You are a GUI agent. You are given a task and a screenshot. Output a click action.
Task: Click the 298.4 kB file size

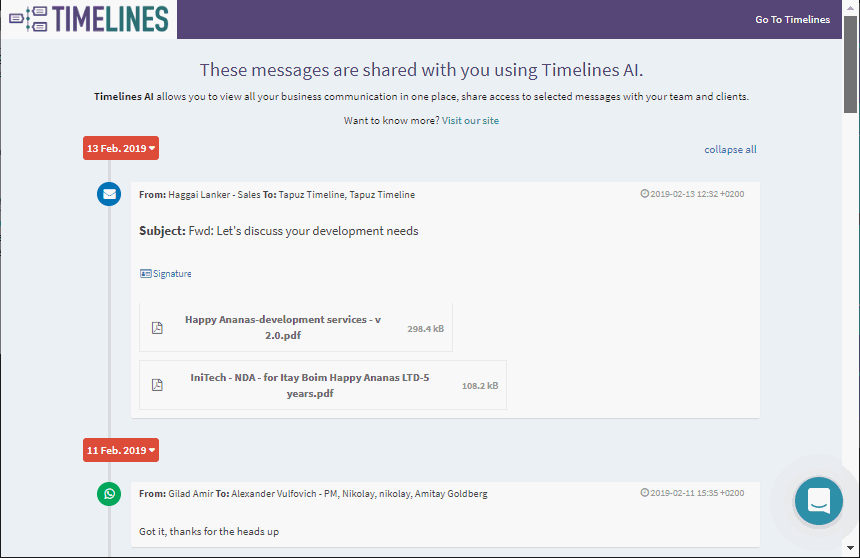pos(426,329)
